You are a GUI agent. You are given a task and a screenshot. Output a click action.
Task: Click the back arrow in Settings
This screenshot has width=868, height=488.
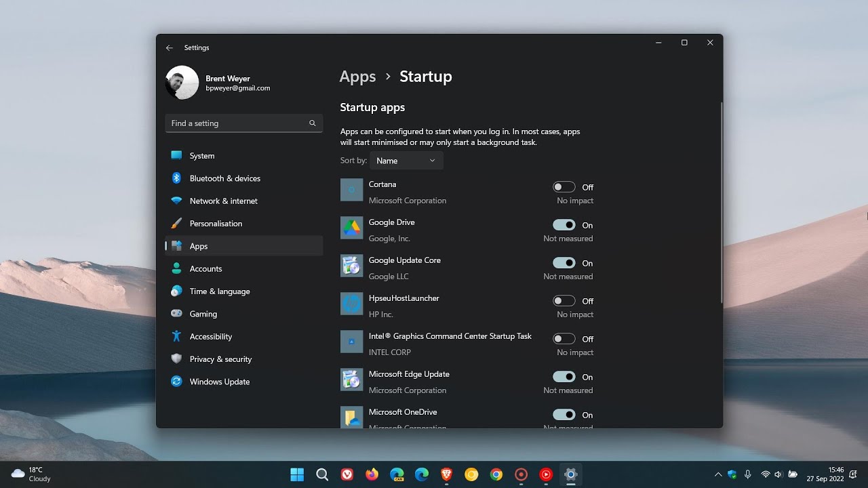pyautogui.click(x=170, y=48)
